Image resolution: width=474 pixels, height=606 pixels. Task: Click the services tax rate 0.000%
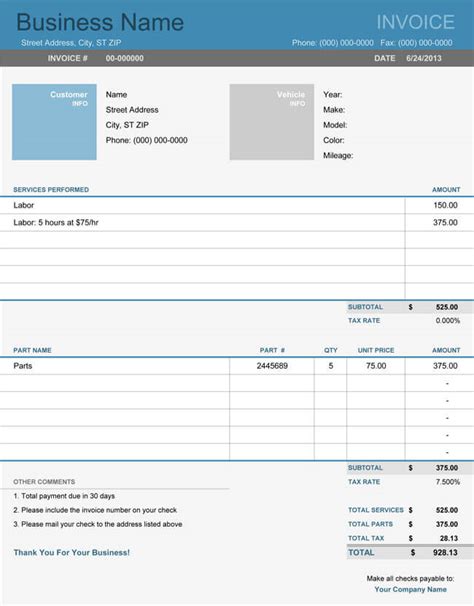click(448, 321)
